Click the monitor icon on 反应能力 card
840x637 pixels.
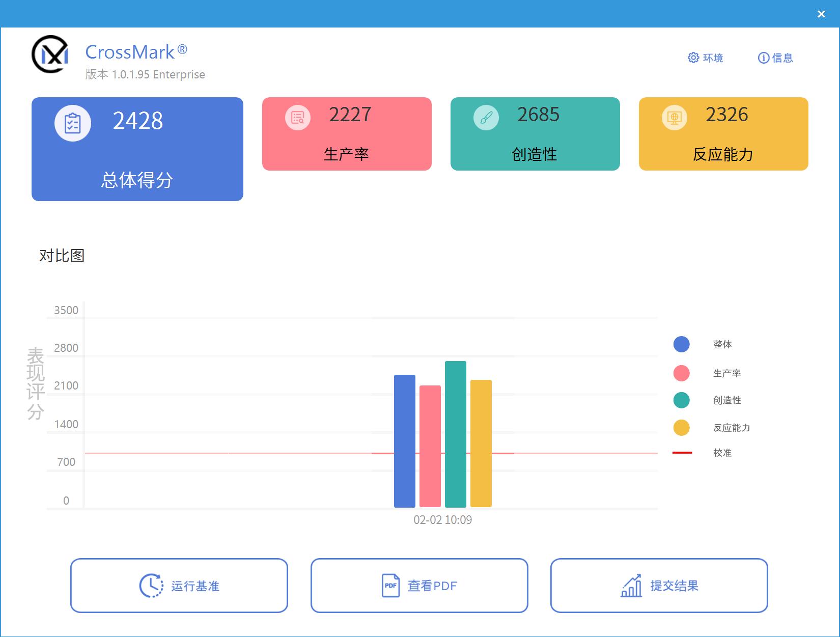[x=674, y=117]
